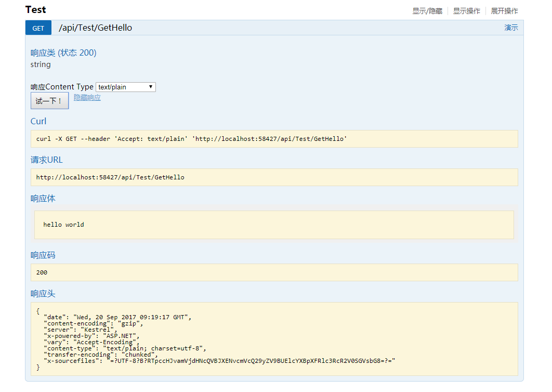The width and height of the screenshot is (552, 392).
Task: Click the 显示操作 list operations link
Action: click(466, 11)
